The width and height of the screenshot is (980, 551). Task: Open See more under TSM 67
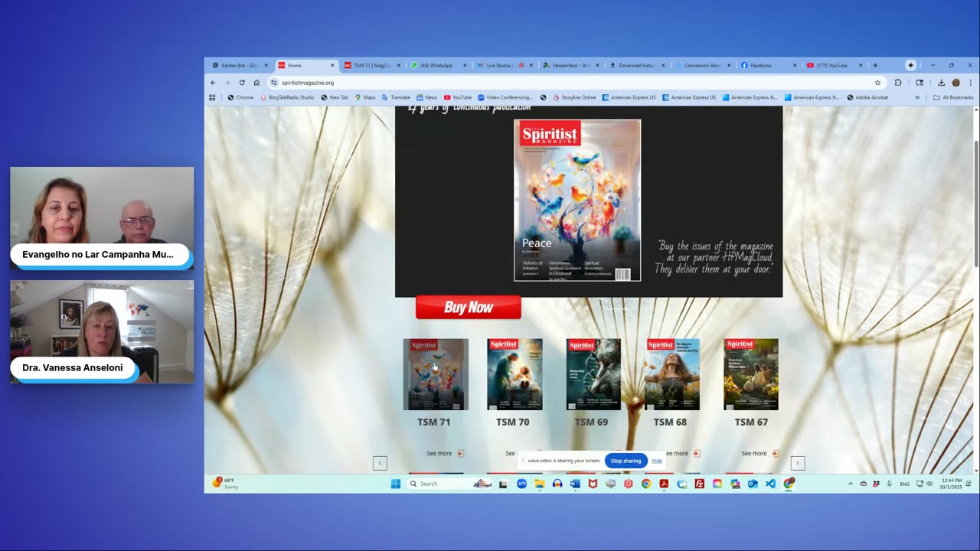coord(759,453)
